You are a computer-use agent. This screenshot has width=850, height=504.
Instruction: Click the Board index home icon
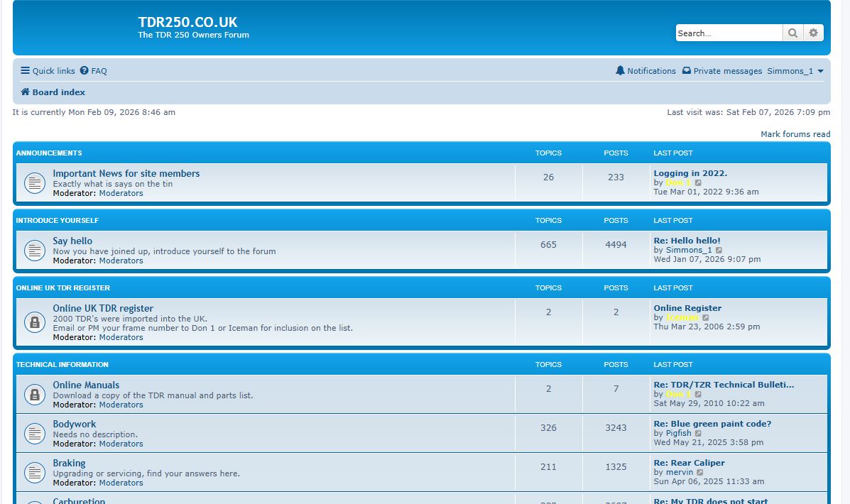tap(25, 92)
